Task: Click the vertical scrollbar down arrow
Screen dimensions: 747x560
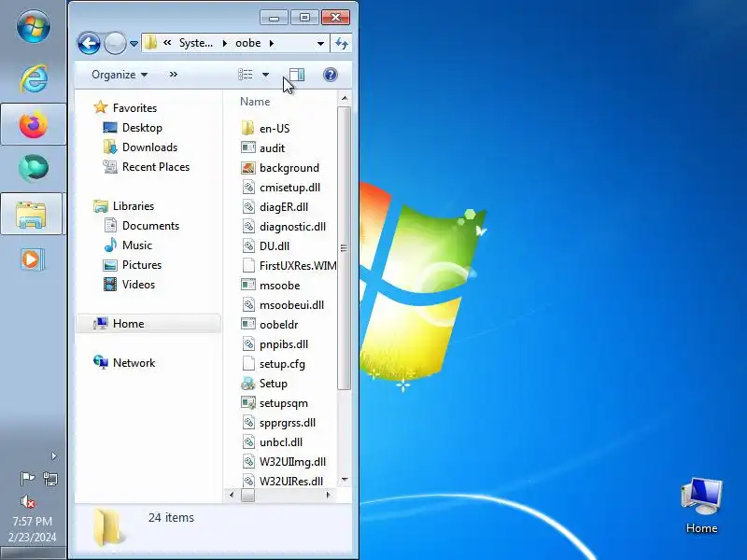Action: click(x=345, y=480)
